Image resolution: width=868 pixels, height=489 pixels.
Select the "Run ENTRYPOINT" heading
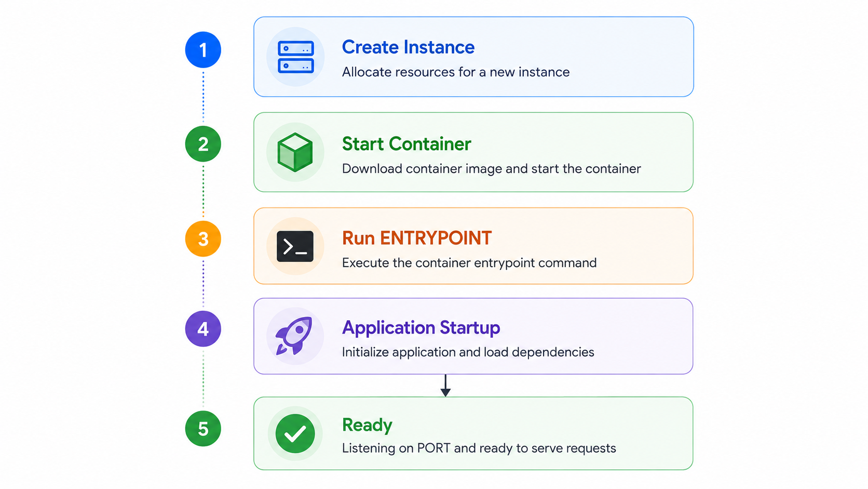pyautogui.click(x=417, y=238)
